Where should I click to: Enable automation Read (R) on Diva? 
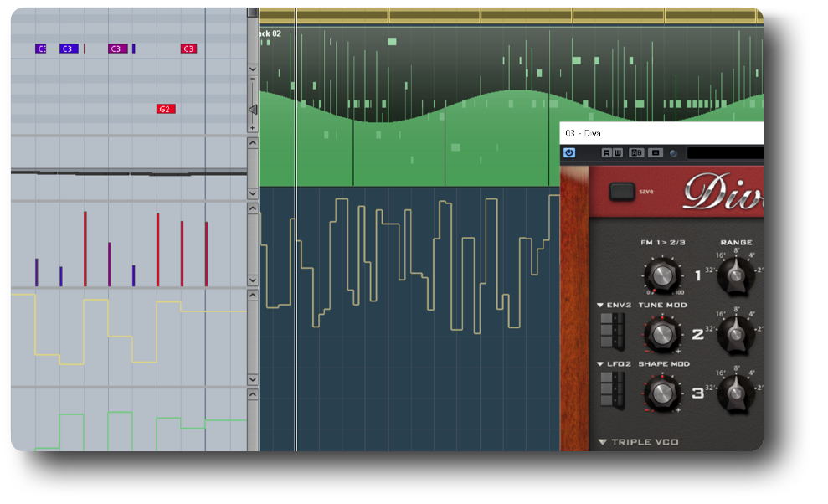pyautogui.click(x=606, y=153)
